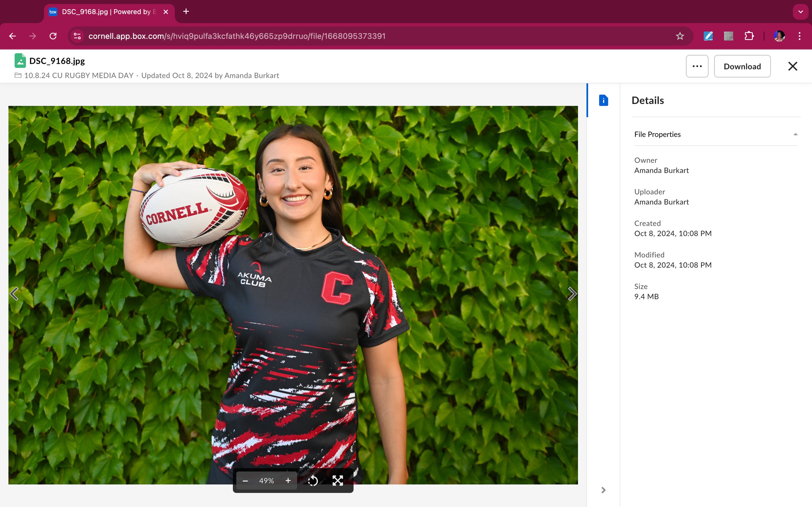Collapse the File Properties section
This screenshot has height=507, width=812.
(795, 134)
